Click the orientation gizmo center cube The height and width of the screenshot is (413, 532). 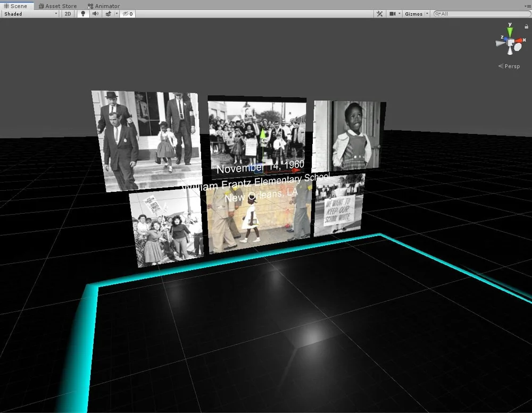tap(511, 43)
